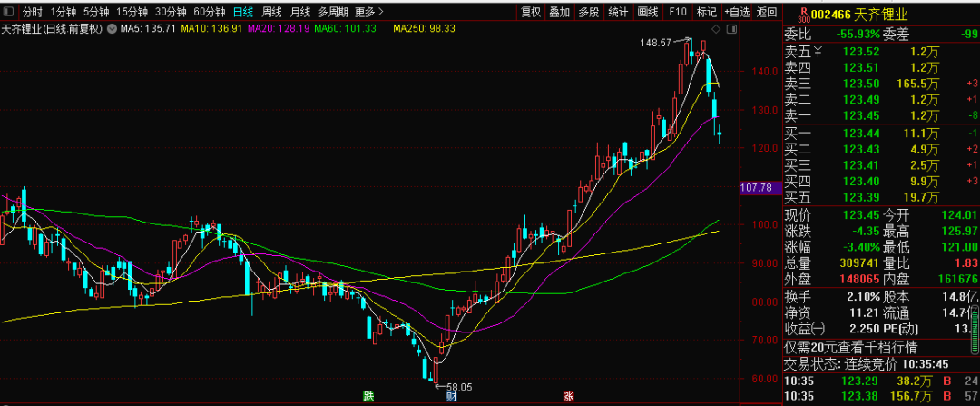Screen dimensions: 980x406
Task: Select the 卖一 123.45 order row
Action: tap(881, 115)
